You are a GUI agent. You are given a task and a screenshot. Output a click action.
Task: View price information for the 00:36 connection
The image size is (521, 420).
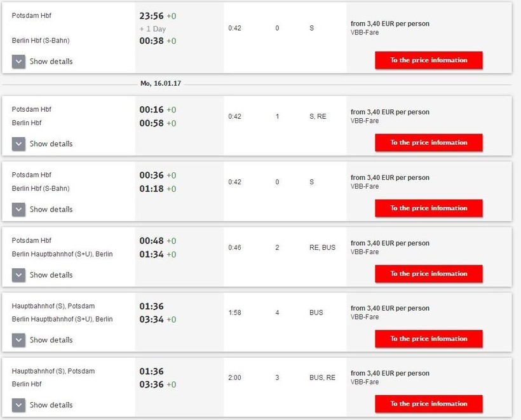pos(429,208)
